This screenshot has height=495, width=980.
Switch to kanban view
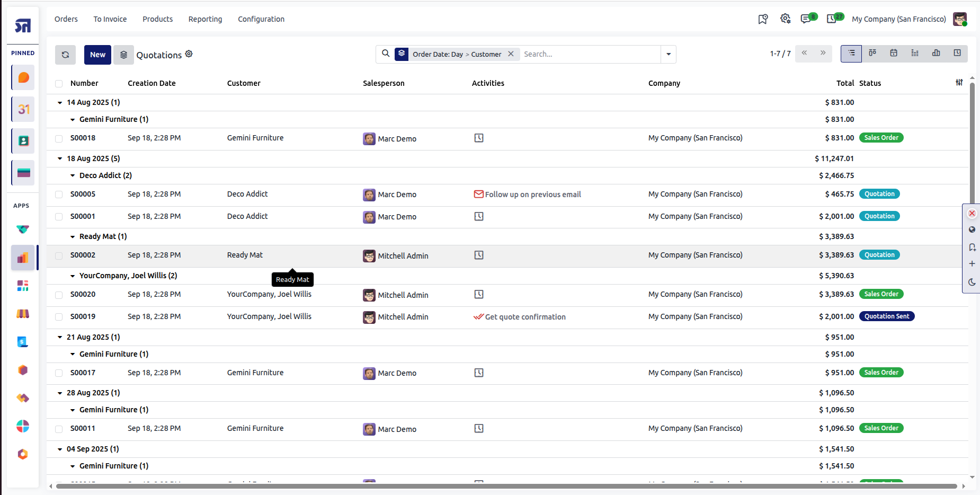click(x=872, y=54)
